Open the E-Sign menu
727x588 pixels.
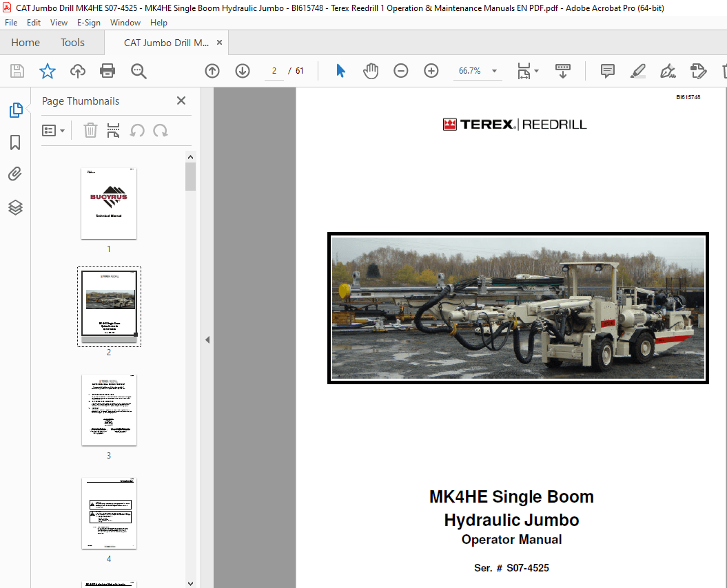pos(89,23)
